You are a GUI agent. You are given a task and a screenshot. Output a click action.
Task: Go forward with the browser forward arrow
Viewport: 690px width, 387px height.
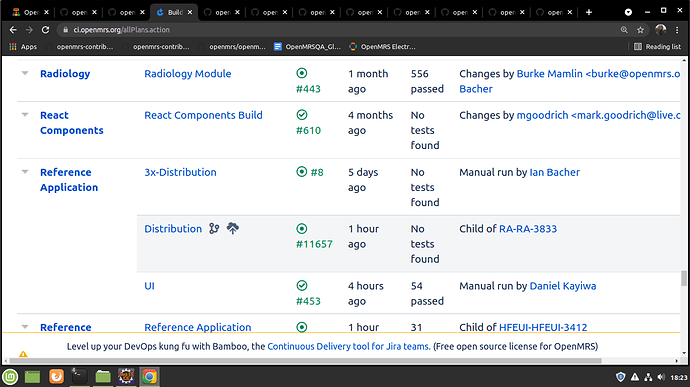click(x=29, y=29)
